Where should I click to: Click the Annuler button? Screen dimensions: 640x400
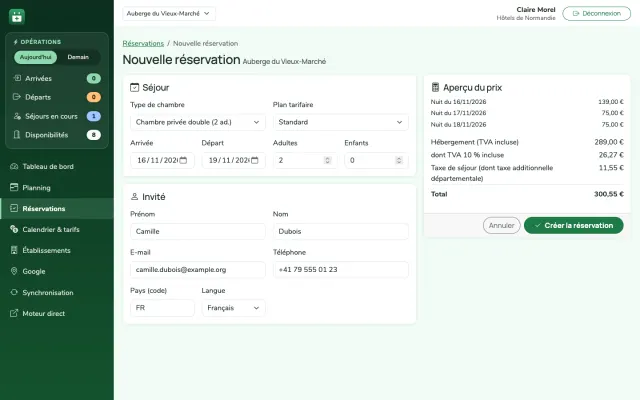(502, 225)
